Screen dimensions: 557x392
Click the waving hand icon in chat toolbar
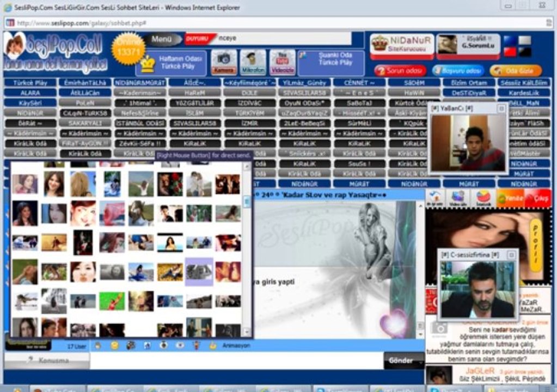click(97, 345)
